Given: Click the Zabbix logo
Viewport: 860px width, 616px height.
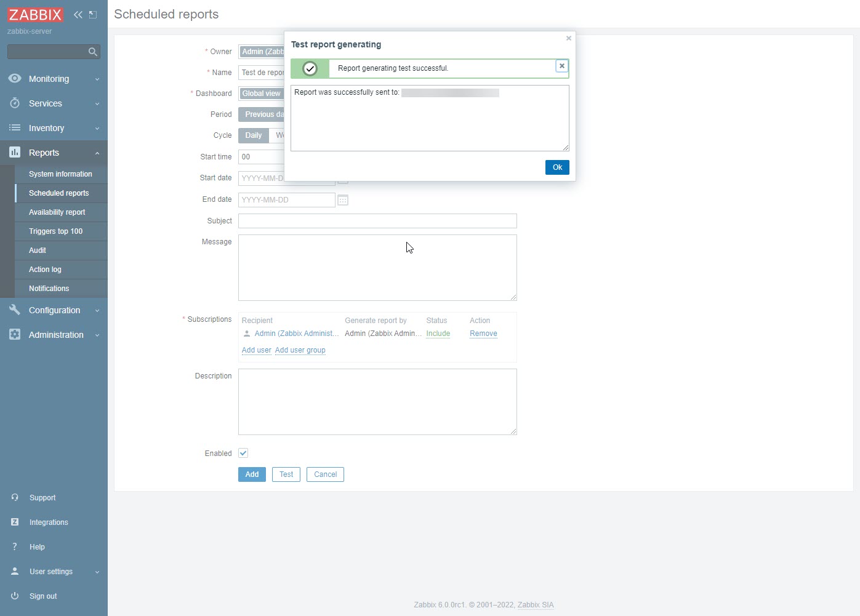Looking at the screenshot, I should point(35,15).
